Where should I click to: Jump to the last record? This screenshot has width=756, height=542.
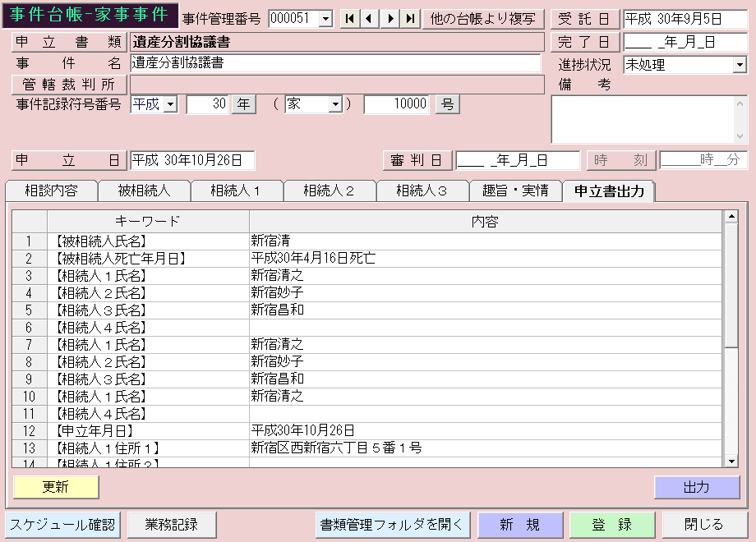[410, 19]
